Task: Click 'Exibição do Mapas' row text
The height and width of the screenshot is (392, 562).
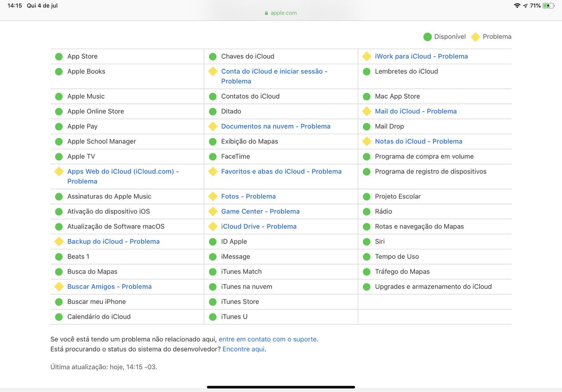Action: point(250,141)
